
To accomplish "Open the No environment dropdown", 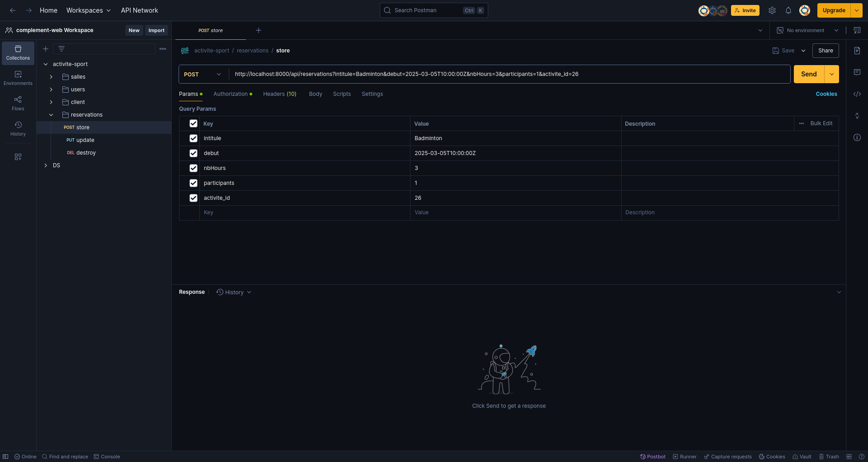I will pyautogui.click(x=807, y=30).
